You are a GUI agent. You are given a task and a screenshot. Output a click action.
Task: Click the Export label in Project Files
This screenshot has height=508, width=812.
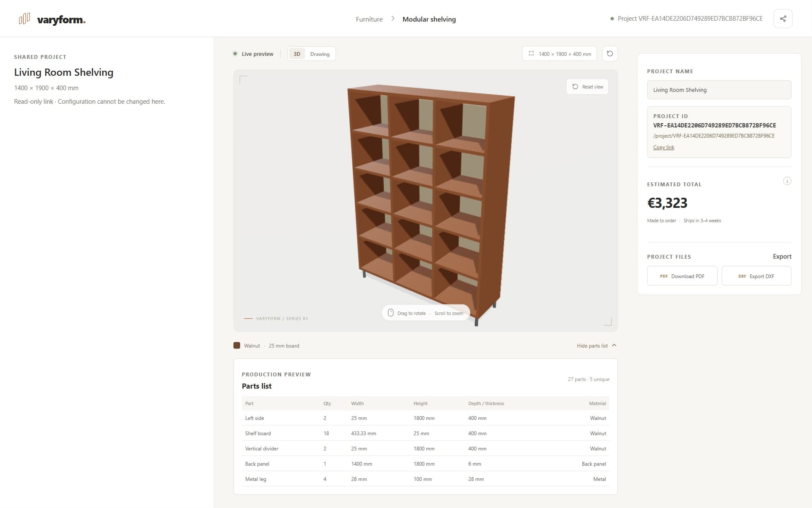coord(782,257)
